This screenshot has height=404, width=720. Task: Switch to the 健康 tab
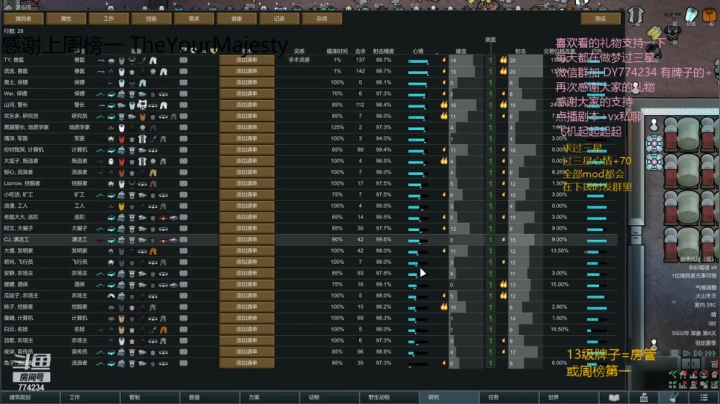coord(236,19)
